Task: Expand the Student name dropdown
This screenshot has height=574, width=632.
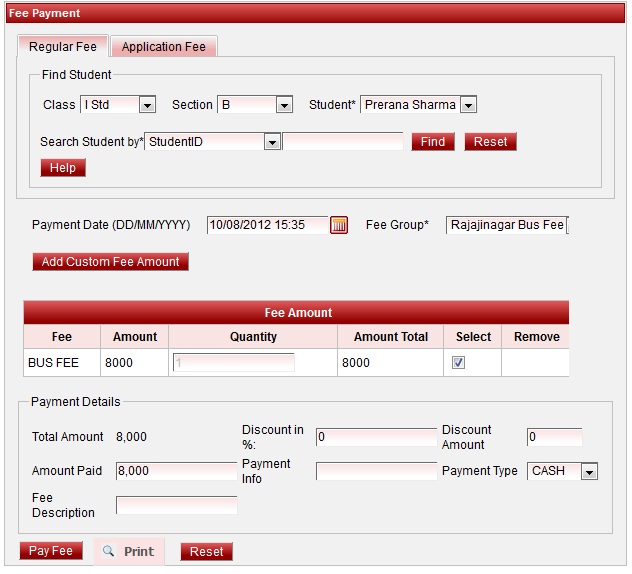Action: (x=467, y=105)
